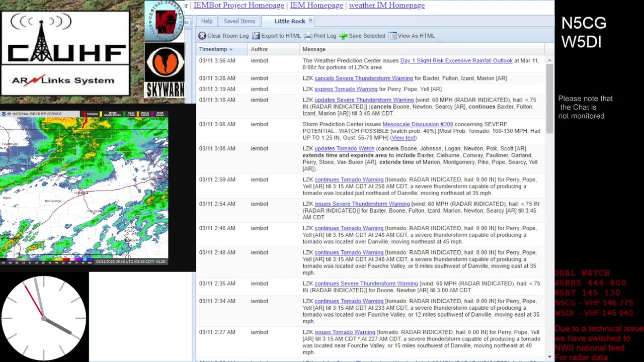Click the View text link
Screen dimensions: 644x362
pyautogui.click(x=404, y=138)
